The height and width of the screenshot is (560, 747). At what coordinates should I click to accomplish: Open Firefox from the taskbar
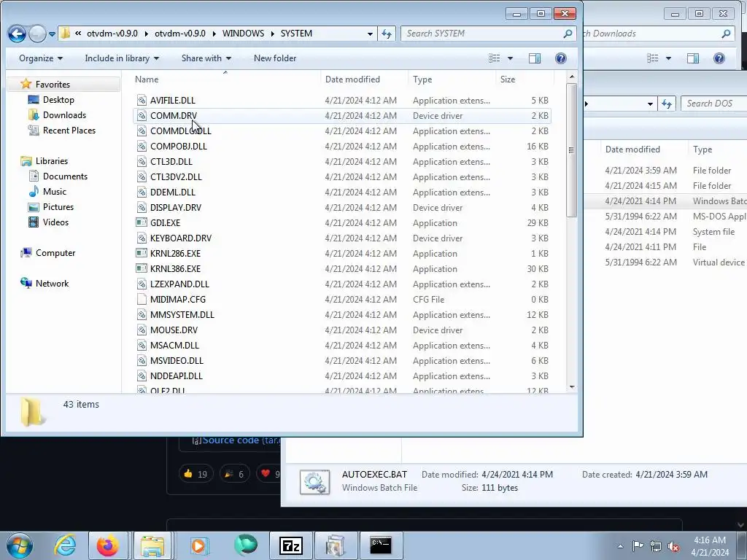click(108, 545)
